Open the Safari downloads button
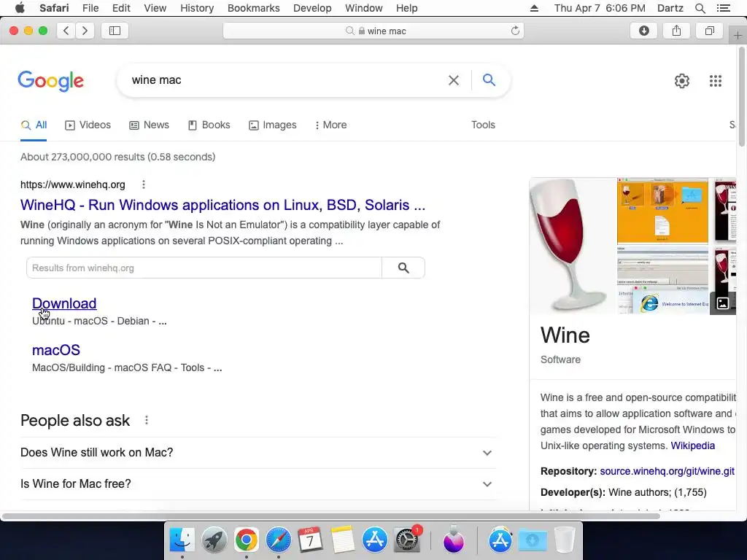This screenshot has height=560, width=747. [643, 31]
